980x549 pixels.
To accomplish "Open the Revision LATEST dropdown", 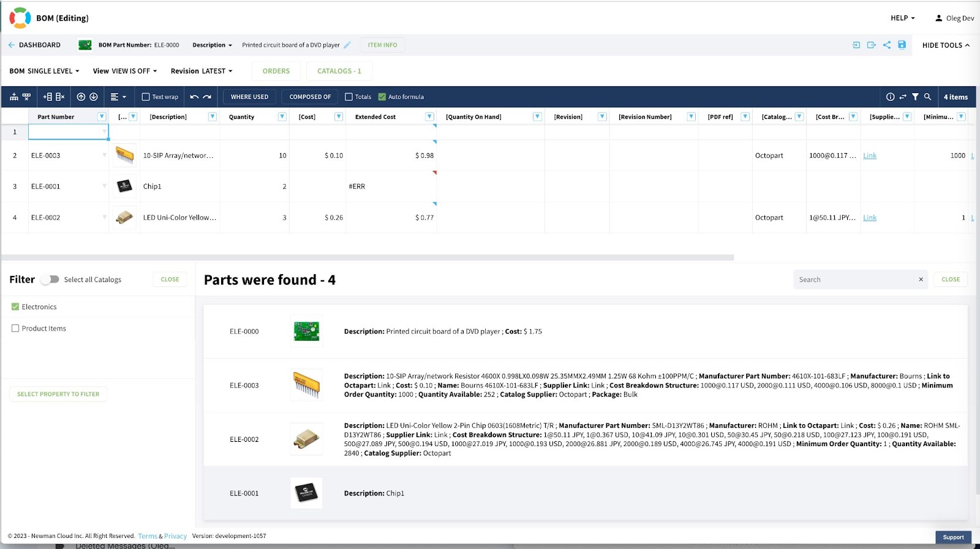I will pos(202,71).
